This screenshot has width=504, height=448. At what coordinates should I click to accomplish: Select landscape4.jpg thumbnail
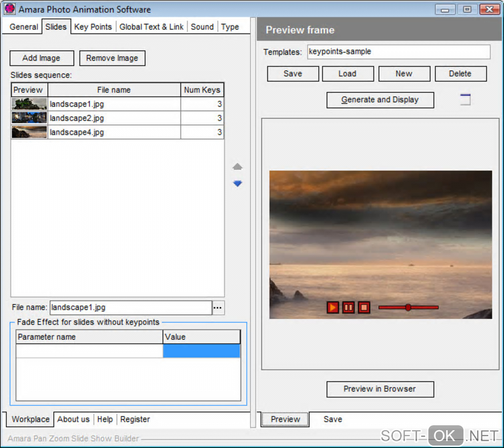[x=29, y=132]
